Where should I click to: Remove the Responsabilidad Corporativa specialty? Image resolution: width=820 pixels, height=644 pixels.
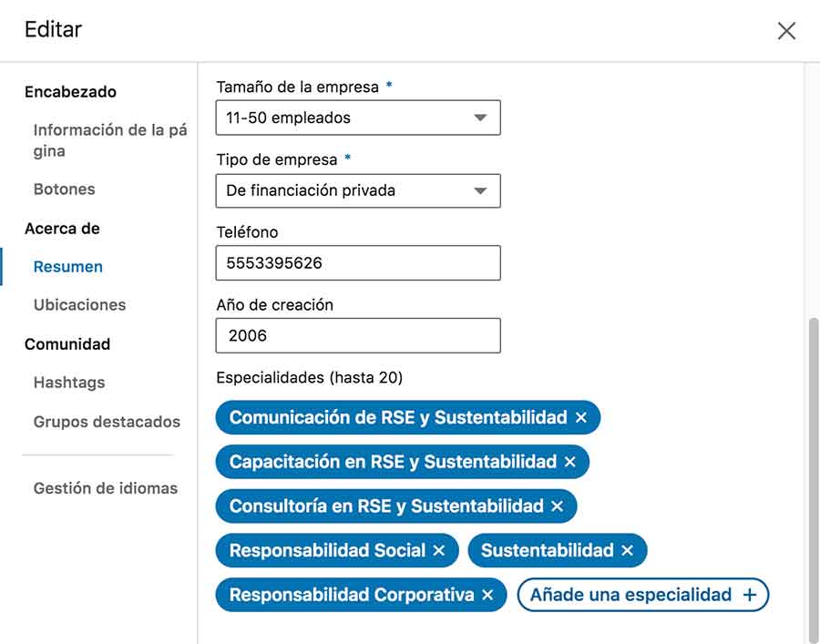click(487, 595)
